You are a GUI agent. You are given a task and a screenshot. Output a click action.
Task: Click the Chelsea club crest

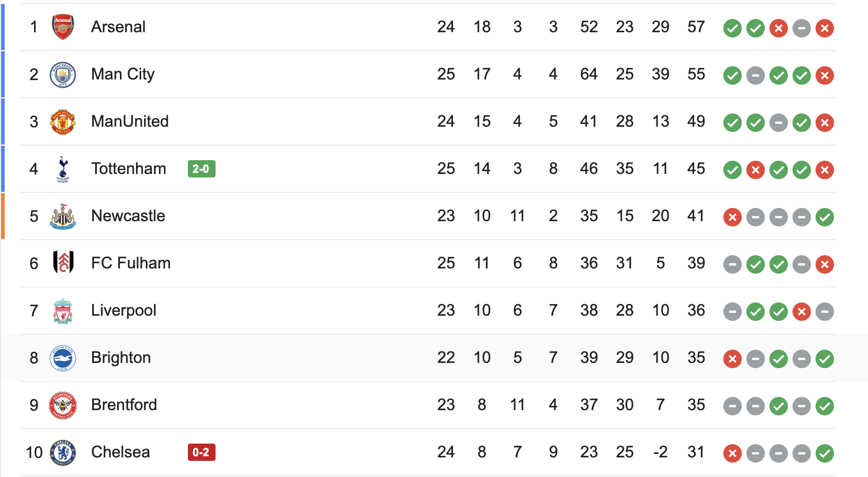point(63,452)
